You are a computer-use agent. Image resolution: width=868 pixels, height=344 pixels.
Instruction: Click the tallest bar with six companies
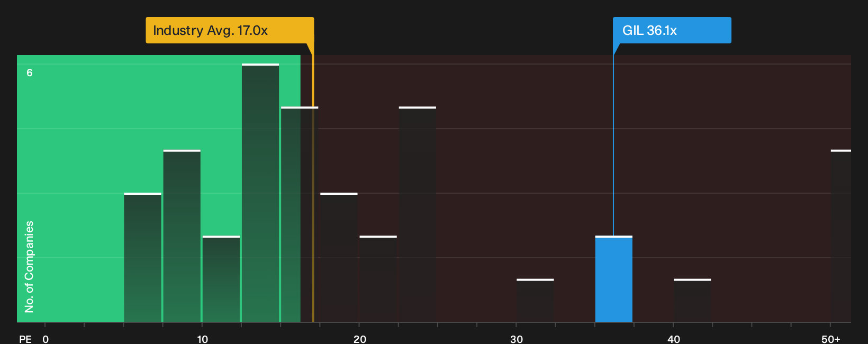tap(260, 193)
